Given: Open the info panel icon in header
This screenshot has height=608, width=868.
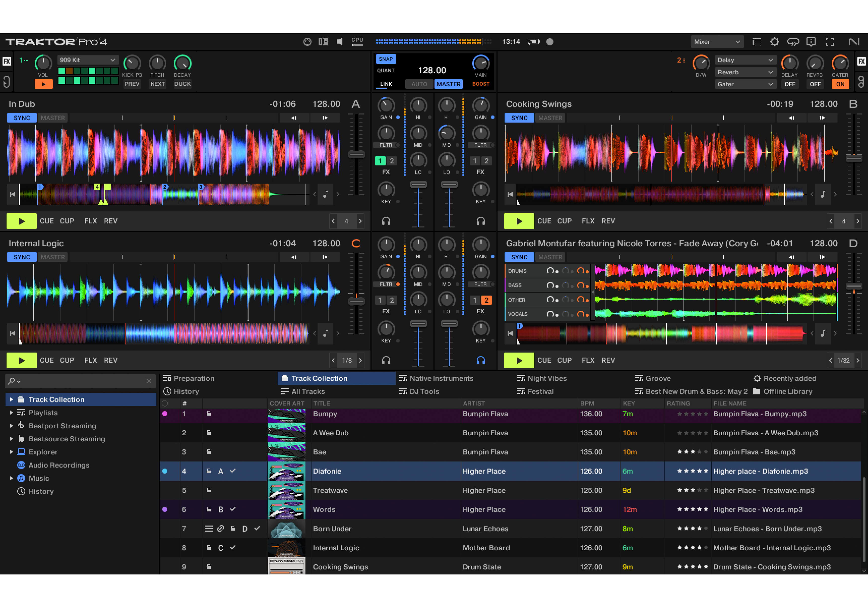Looking at the screenshot, I should [x=811, y=42].
